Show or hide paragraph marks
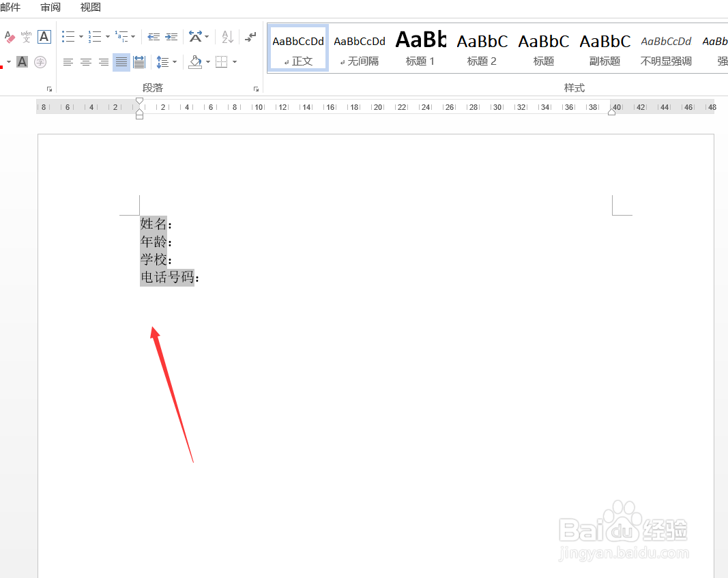This screenshot has height=578, width=728. click(x=250, y=37)
